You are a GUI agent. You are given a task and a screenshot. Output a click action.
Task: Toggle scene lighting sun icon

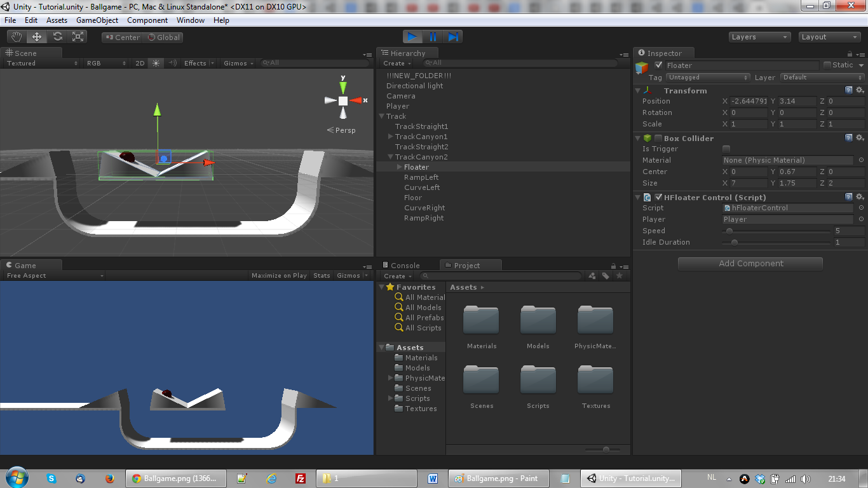coord(156,63)
